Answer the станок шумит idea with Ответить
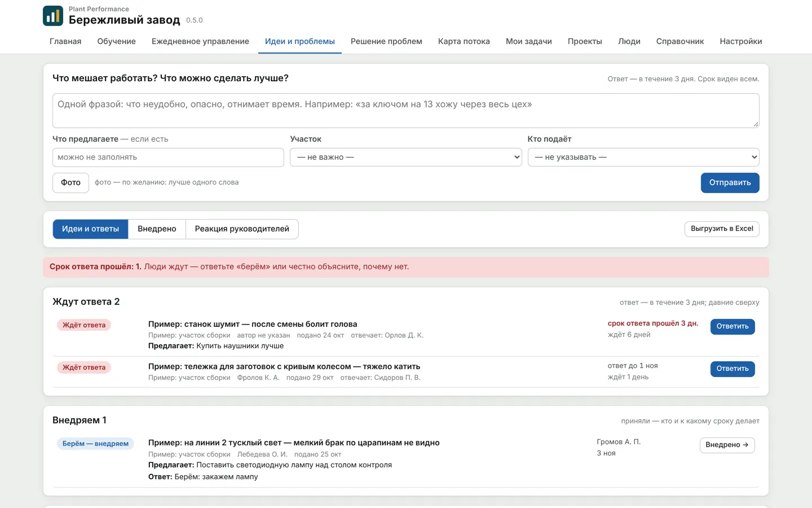 [732, 326]
